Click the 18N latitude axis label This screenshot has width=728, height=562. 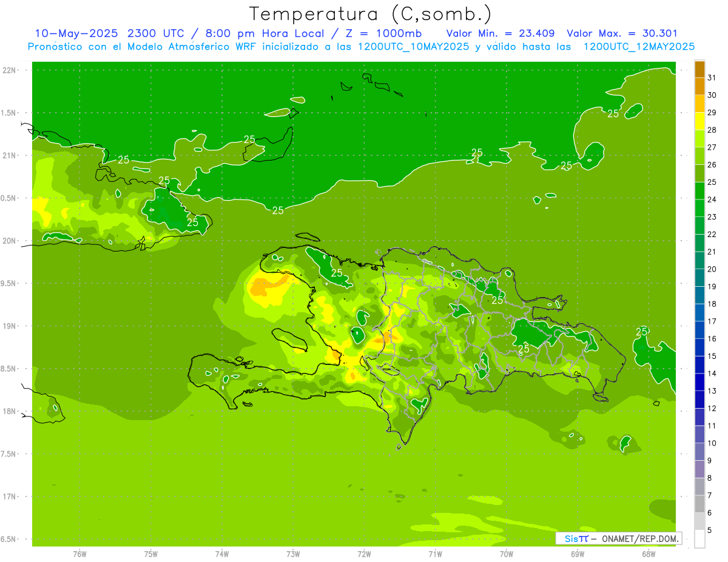click(x=10, y=411)
